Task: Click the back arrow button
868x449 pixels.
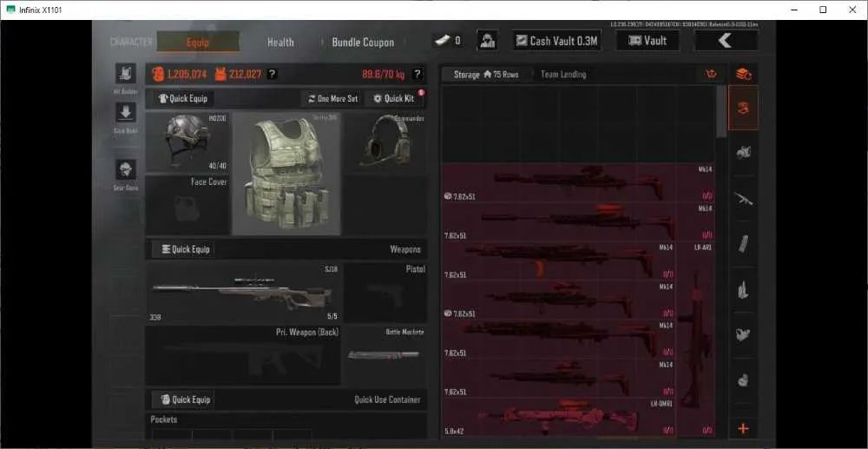Action: point(726,41)
